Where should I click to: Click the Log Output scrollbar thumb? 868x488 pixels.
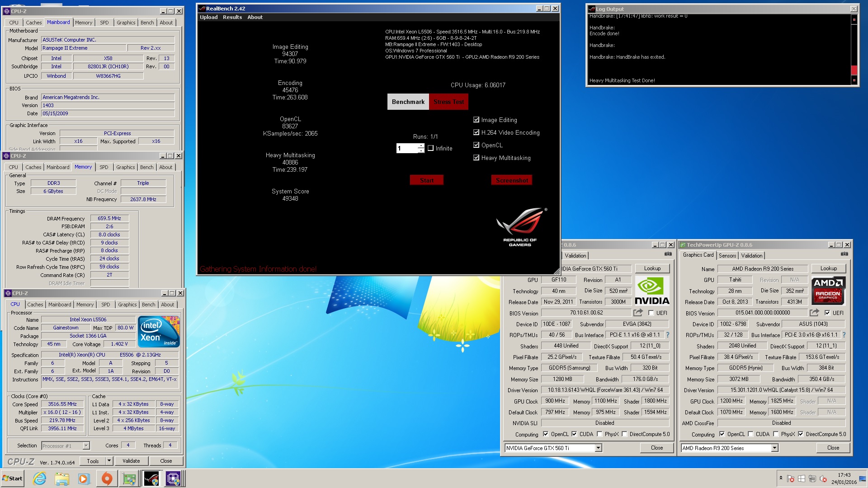click(x=854, y=70)
